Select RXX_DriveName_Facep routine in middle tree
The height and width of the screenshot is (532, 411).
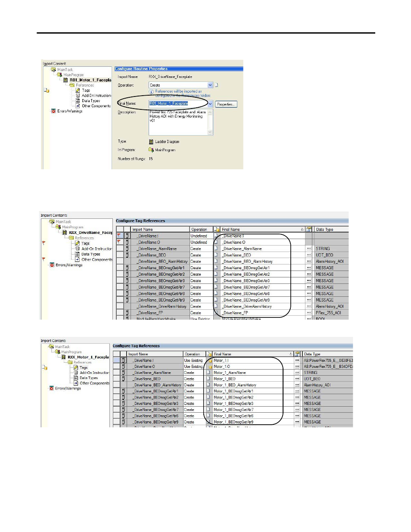[90, 233]
